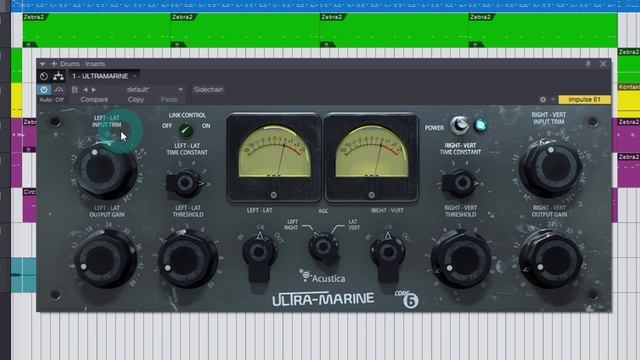The width and height of the screenshot is (640, 360).
Task: Click the Left-Lat VU meter
Action: (x=274, y=157)
